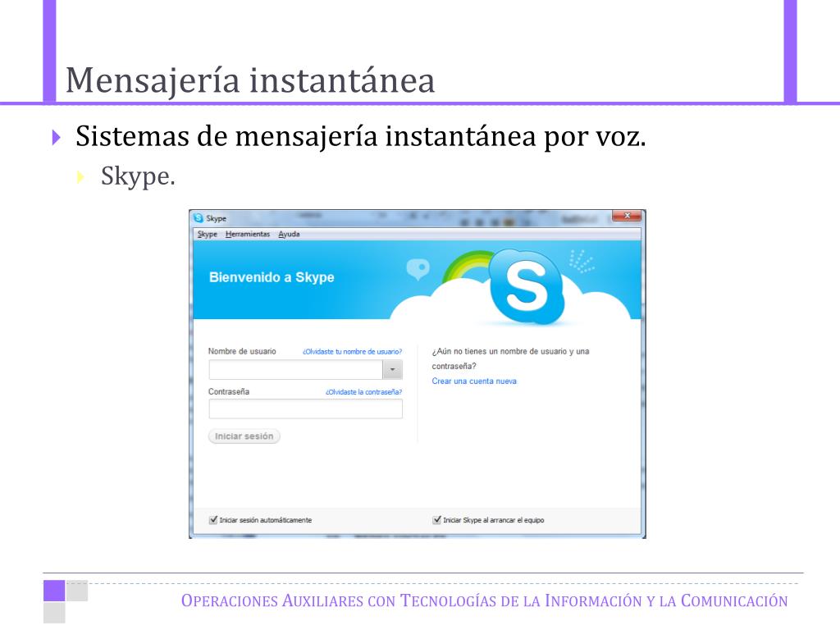Click the speech bubble icon in banner
Viewport: 840px width, 630px height.
click(418, 268)
